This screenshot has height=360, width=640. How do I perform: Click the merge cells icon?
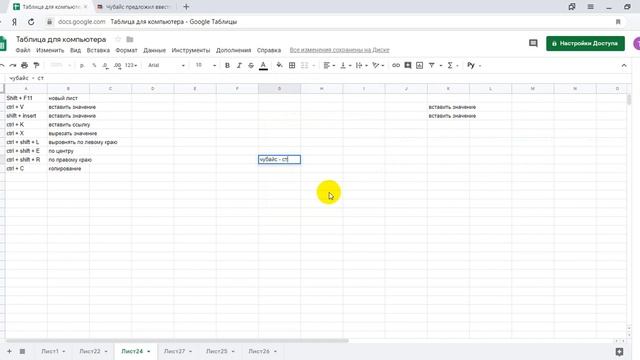click(x=304, y=65)
